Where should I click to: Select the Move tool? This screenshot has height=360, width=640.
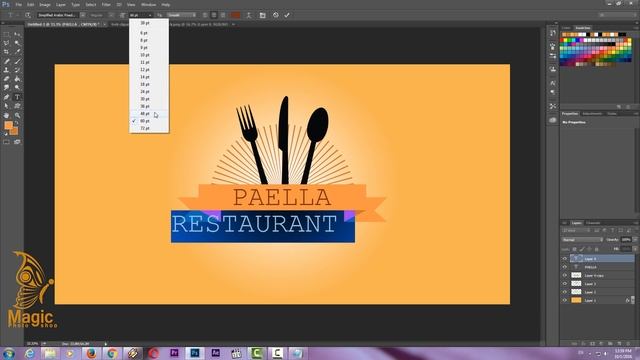[17, 35]
